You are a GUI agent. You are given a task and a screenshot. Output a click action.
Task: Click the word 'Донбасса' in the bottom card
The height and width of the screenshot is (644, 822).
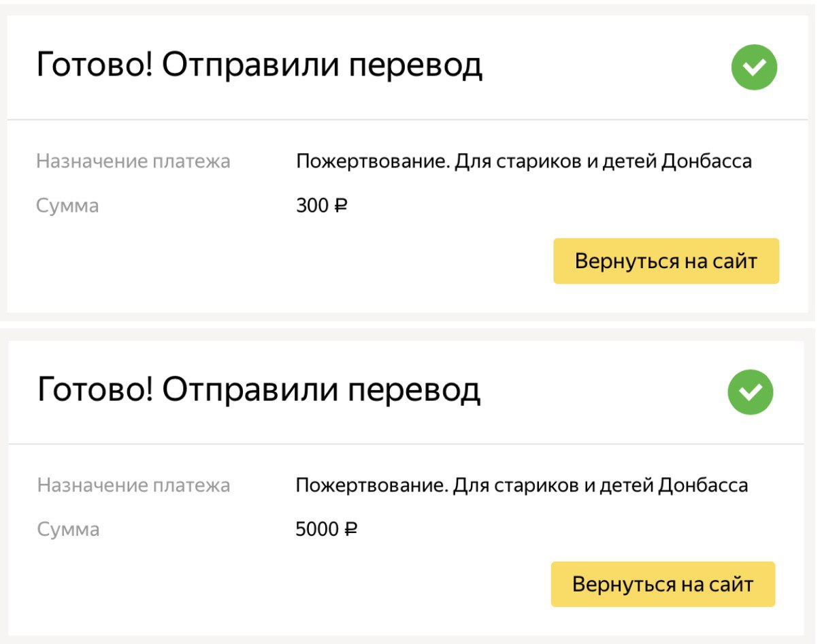coord(703,485)
